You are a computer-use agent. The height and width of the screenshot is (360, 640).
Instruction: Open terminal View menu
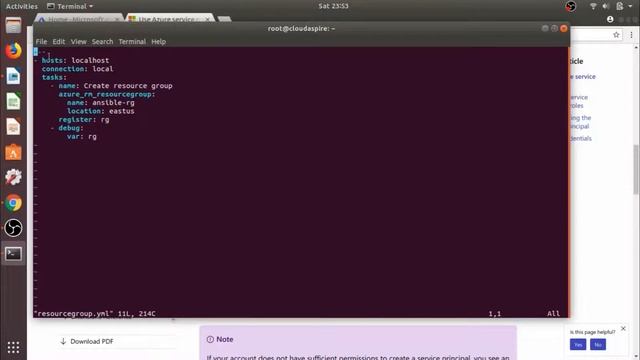[x=78, y=42]
